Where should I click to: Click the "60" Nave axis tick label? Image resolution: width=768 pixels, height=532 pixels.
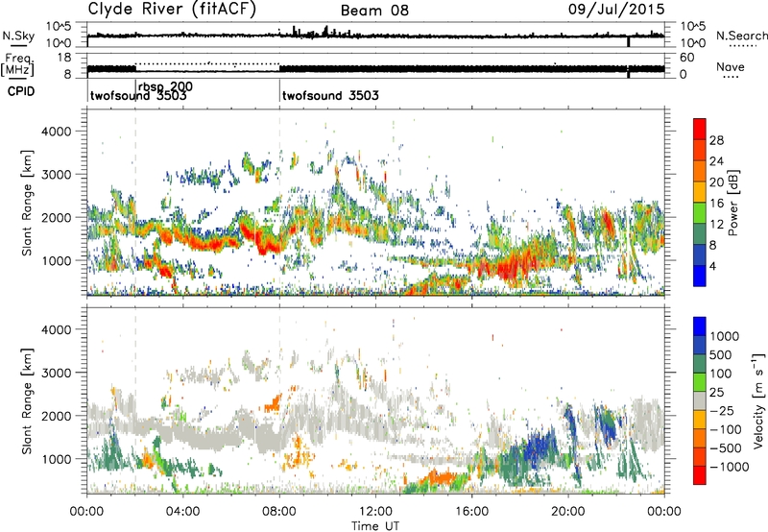pos(686,58)
